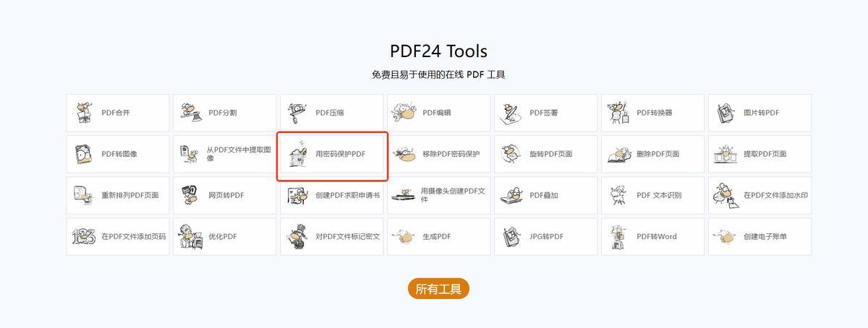The height and width of the screenshot is (328, 868).
Task: Open the PDF转换器 icon
Action: 619,113
